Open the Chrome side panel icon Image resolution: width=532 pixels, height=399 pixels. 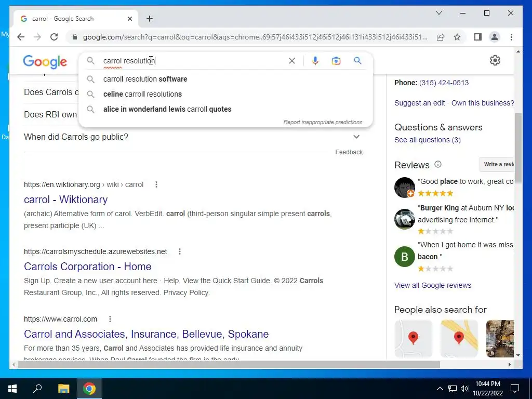coord(478,37)
